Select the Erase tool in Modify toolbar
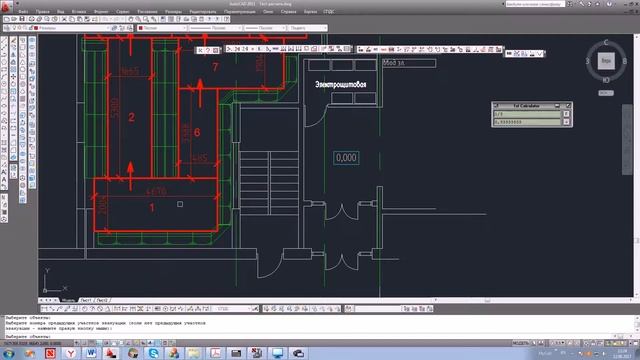Viewport: 640px width, 360px height. click(x=13, y=40)
